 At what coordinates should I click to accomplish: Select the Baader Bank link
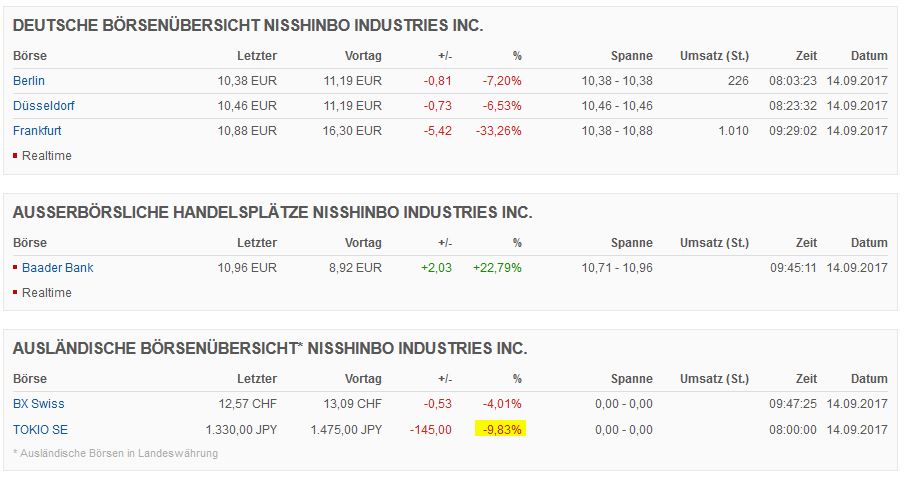58,268
